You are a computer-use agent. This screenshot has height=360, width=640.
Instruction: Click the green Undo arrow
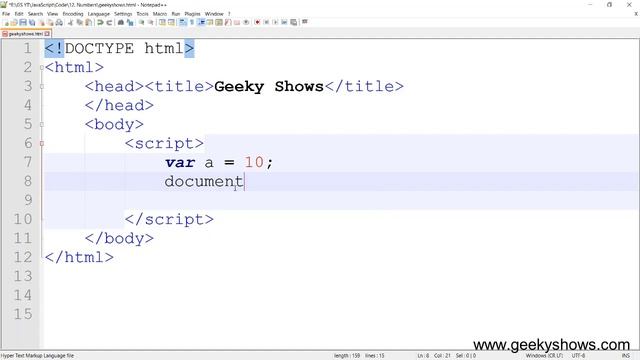pyautogui.click(x=100, y=22)
